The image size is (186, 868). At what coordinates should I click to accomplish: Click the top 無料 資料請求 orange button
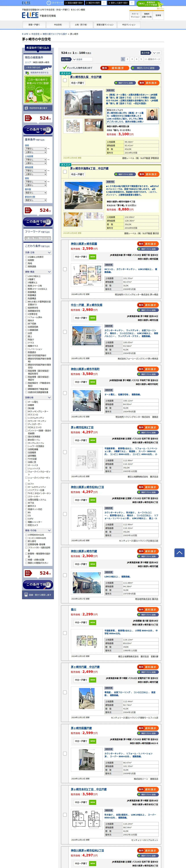coord(114,68)
